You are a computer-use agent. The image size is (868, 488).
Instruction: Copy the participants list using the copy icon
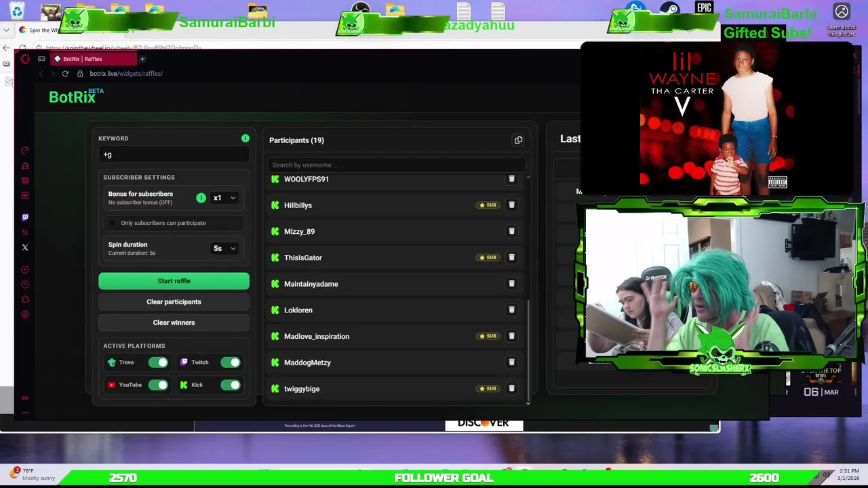(x=518, y=140)
